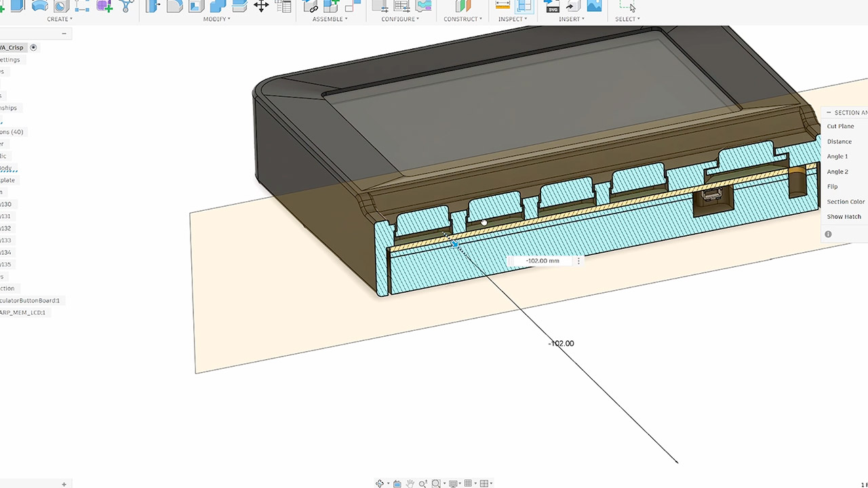Select the ButtonBoard:1 component in the browser
868x488 pixels.
pos(30,300)
